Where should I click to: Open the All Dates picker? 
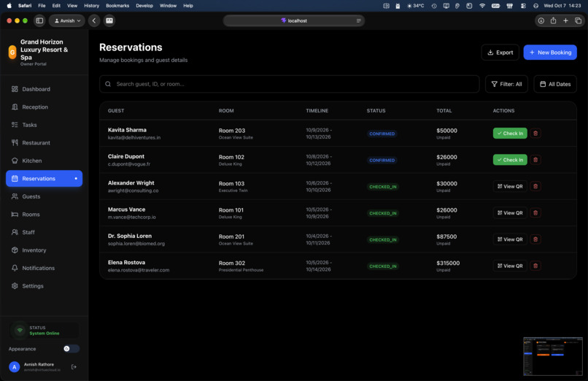coord(555,84)
